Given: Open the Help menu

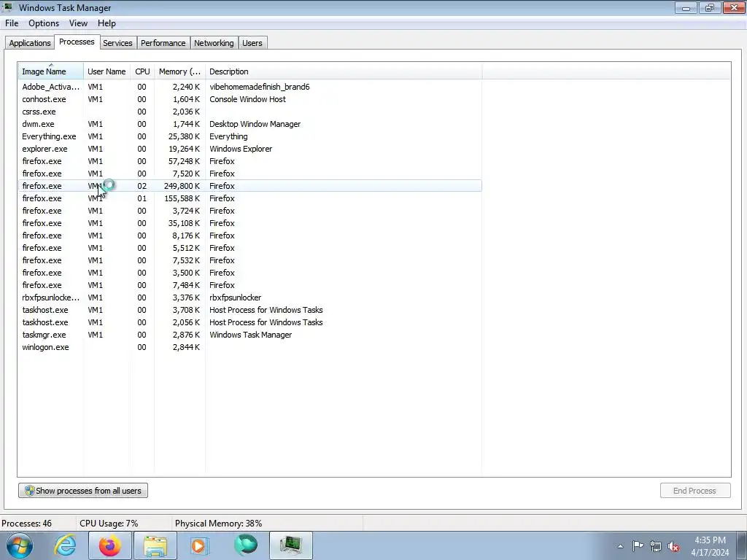Looking at the screenshot, I should point(107,23).
